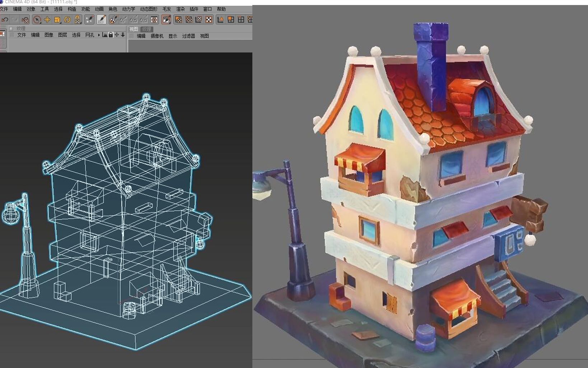Open the 帮助 menu
The image size is (588, 368).
221,9
